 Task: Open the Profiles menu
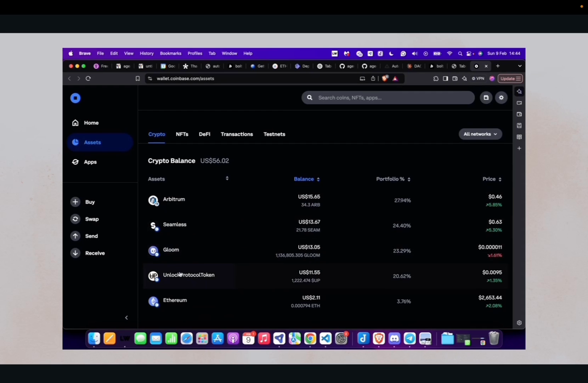pyautogui.click(x=195, y=54)
